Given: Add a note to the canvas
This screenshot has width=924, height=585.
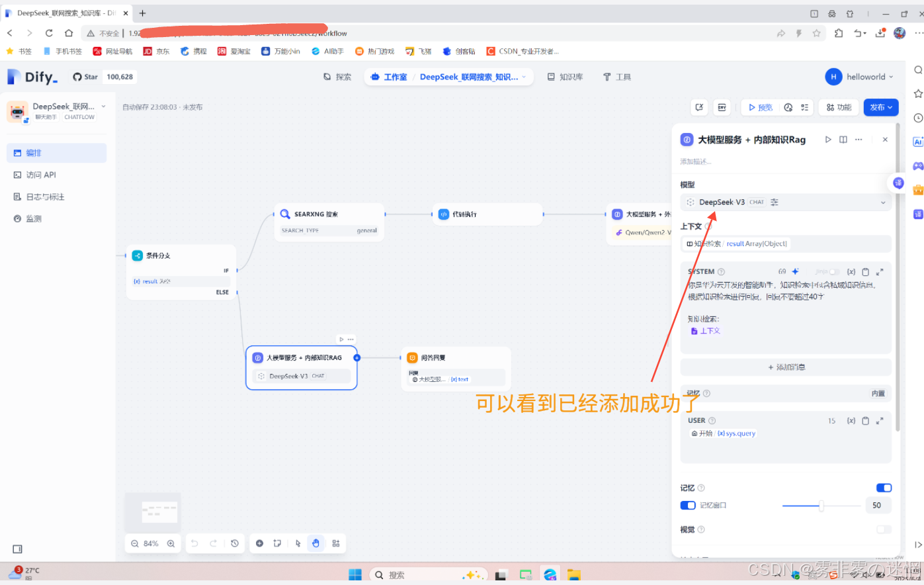Looking at the screenshot, I should pyautogui.click(x=277, y=543).
